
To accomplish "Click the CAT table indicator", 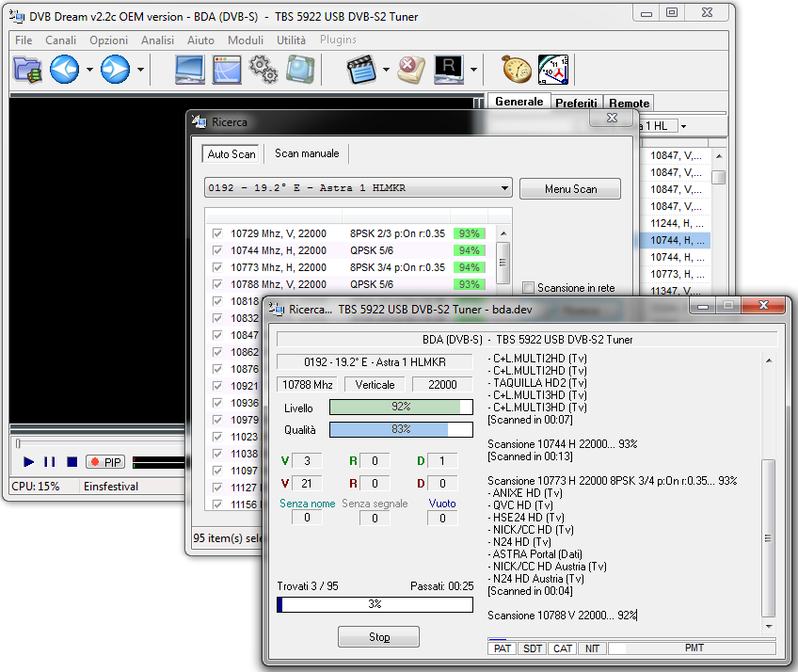I will (x=563, y=648).
